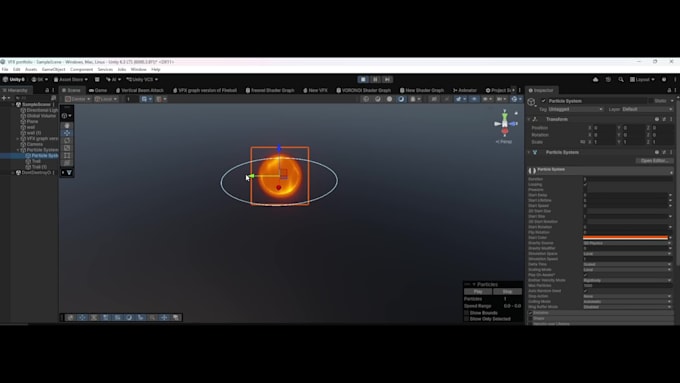Image resolution: width=680 pixels, height=383 pixels.
Task: Click the account icon right of Layout
Action: (664, 79)
